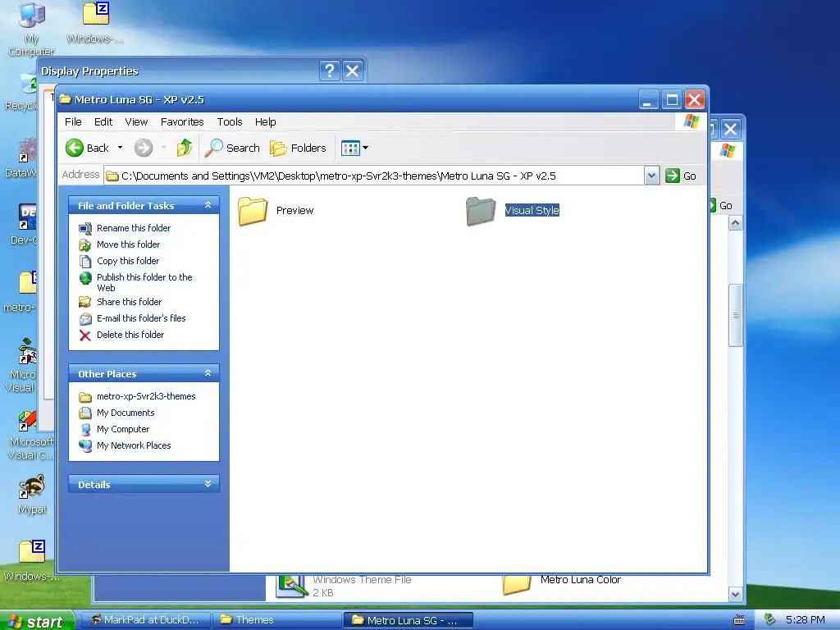Open the Edit menu
This screenshot has width=840, height=630.
(103, 121)
